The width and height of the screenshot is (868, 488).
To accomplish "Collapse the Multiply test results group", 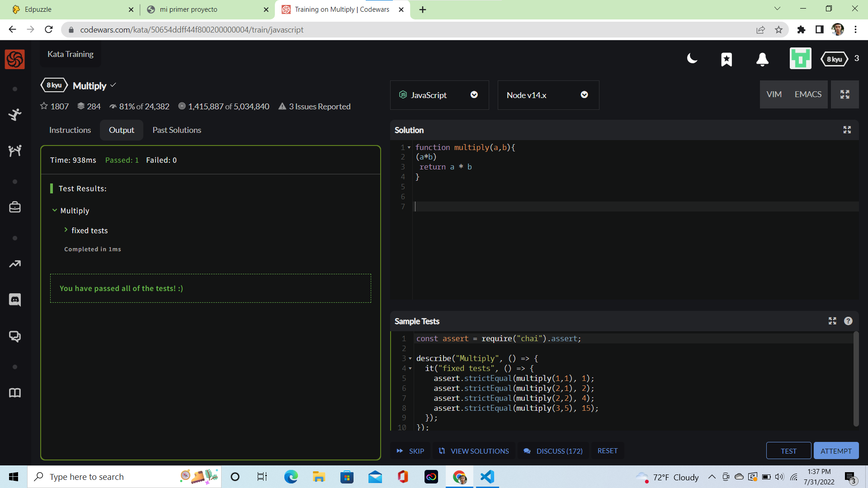I will [54, 210].
